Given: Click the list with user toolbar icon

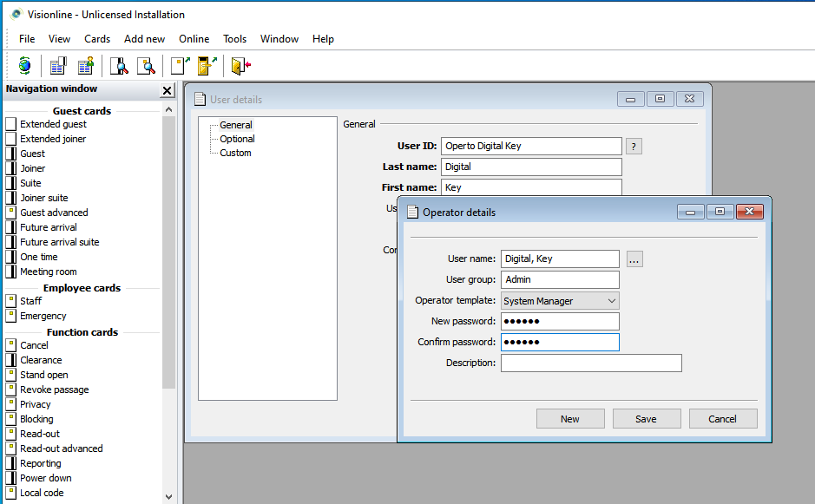Looking at the screenshot, I should click(85, 66).
